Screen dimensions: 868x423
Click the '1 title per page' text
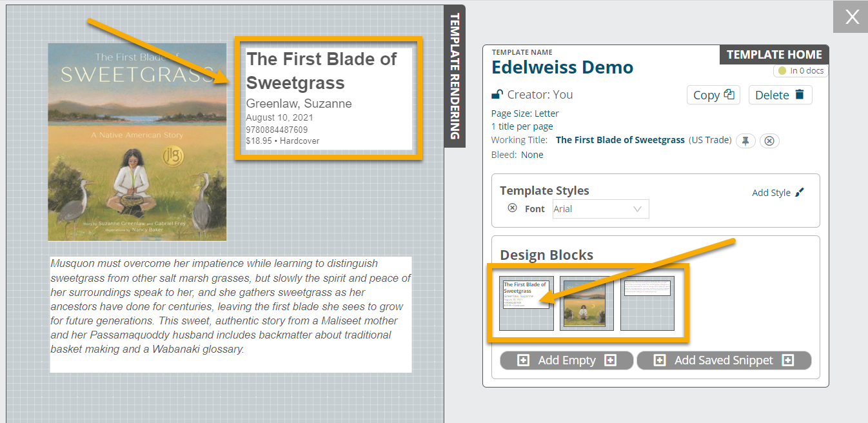pos(522,126)
